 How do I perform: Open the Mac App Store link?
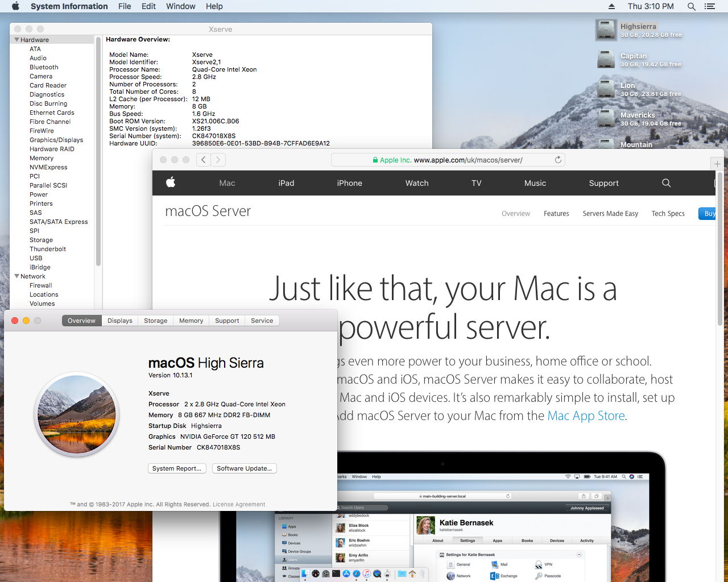click(586, 415)
